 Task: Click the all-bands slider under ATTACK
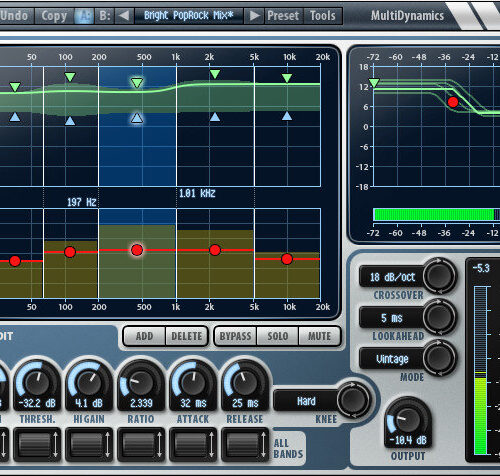click(x=193, y=445)
